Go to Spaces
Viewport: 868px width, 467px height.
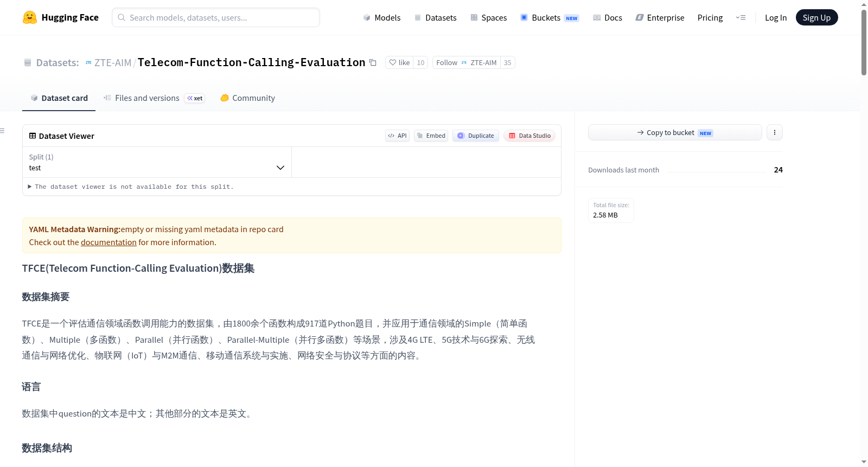pos(488,17)
